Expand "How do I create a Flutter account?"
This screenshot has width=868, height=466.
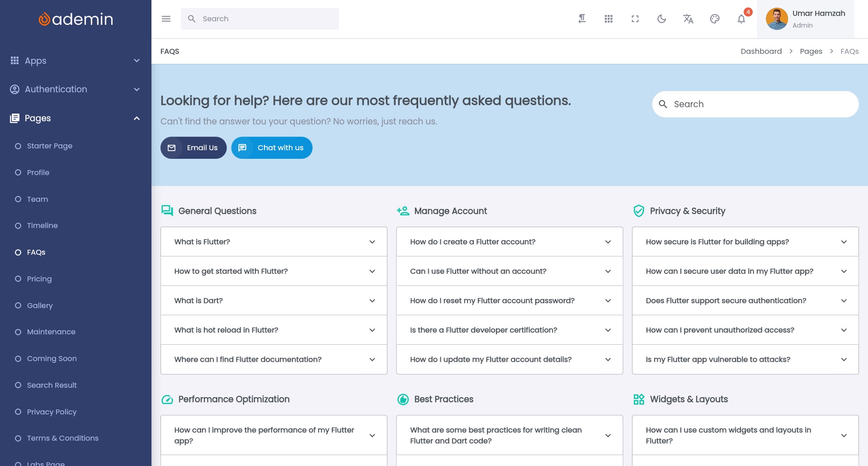tap(509, 242)
